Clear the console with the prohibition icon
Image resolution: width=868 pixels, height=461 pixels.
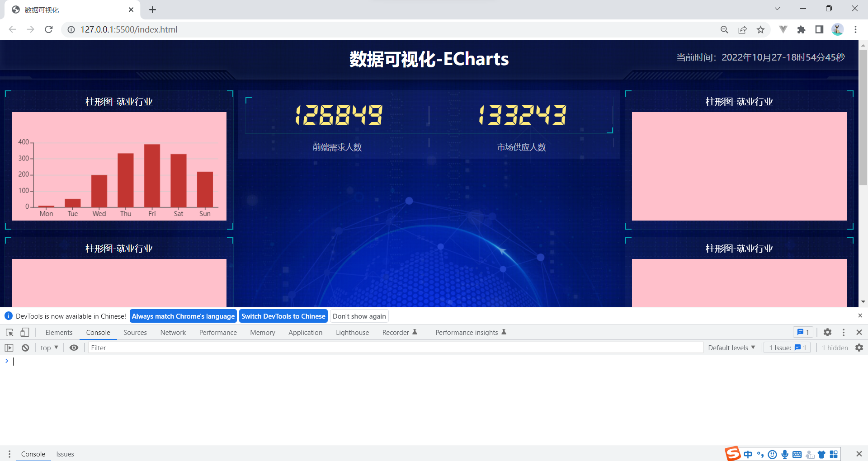pyautogui.click(x=25, y=348)
